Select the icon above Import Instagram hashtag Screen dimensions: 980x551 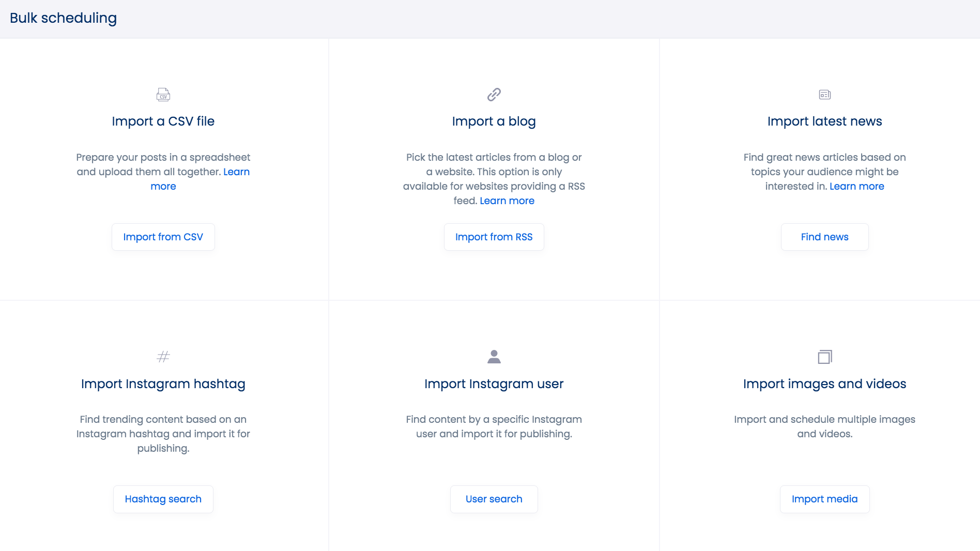click(x=163, y=356)
